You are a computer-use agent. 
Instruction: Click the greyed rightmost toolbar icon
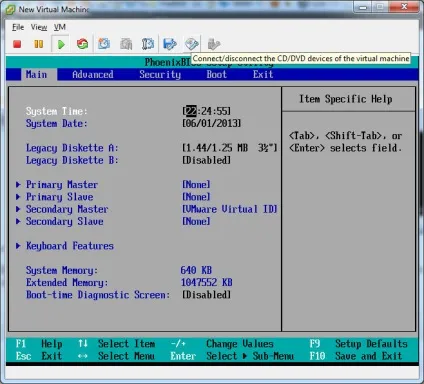[x=214, y=44]
